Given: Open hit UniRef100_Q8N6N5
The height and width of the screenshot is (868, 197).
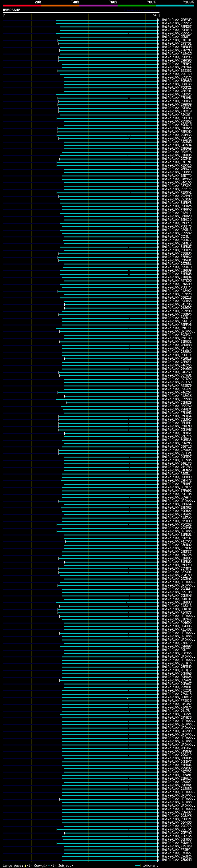Looking at the screenshot, I should 176,860.
